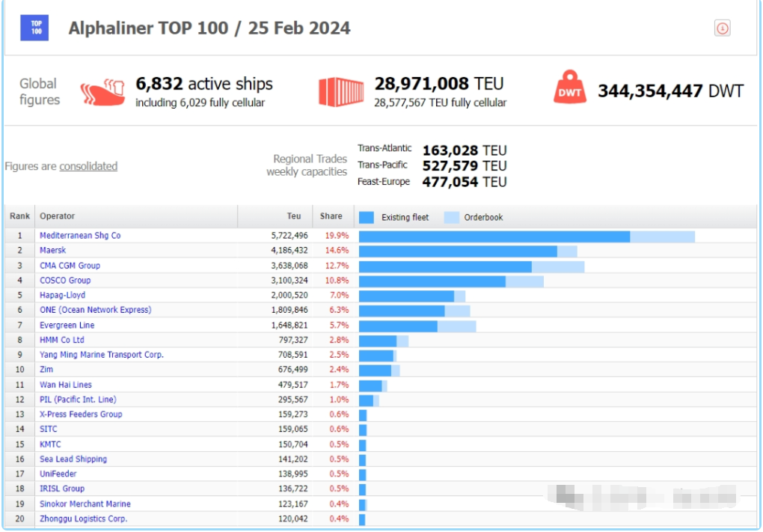Open the CMA CGM Group link
This screenshot has width=763, height=532.
pyautogui.click(x=70, y=265)
